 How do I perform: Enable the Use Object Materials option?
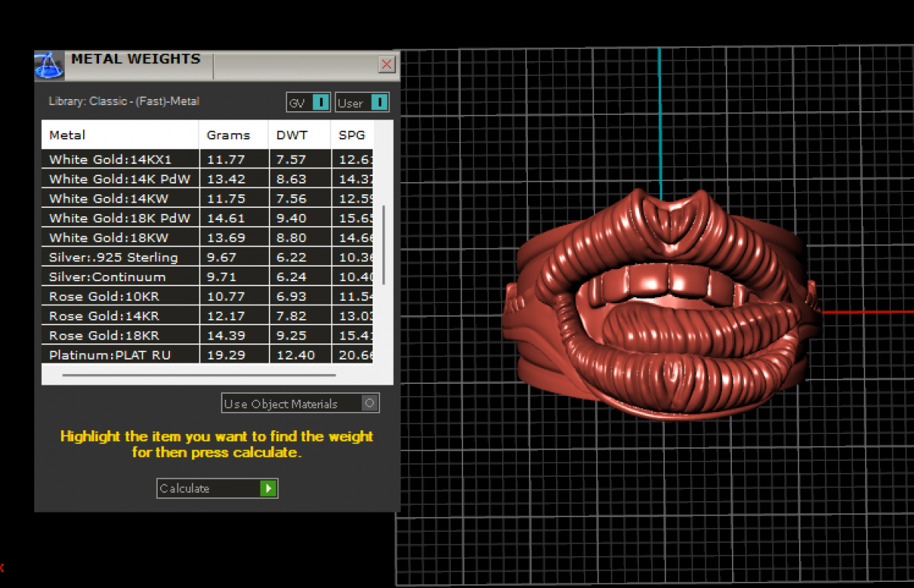[x=370, y=404]
